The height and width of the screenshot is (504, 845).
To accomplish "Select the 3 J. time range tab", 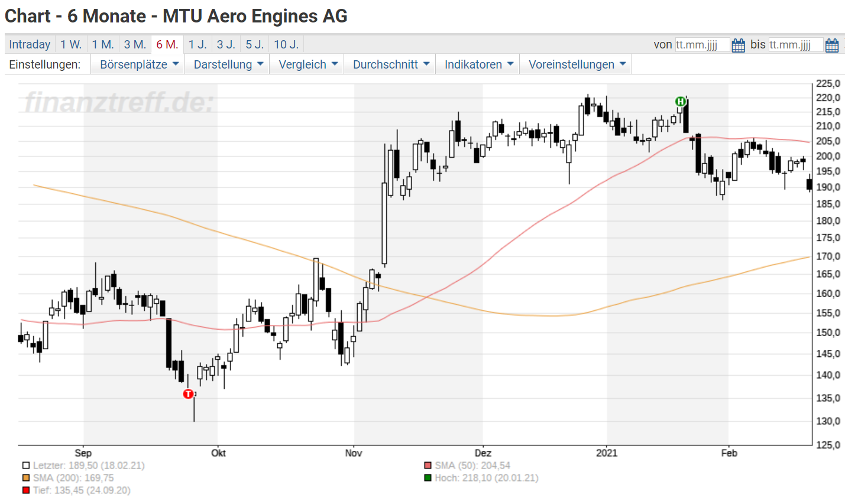I will (x=226, y=44).
